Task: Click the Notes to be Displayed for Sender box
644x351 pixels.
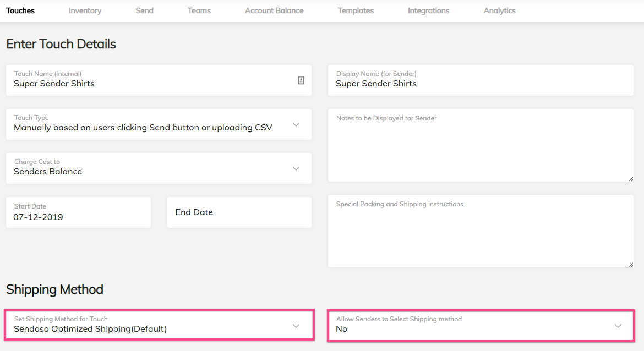Action: (480, 146)
